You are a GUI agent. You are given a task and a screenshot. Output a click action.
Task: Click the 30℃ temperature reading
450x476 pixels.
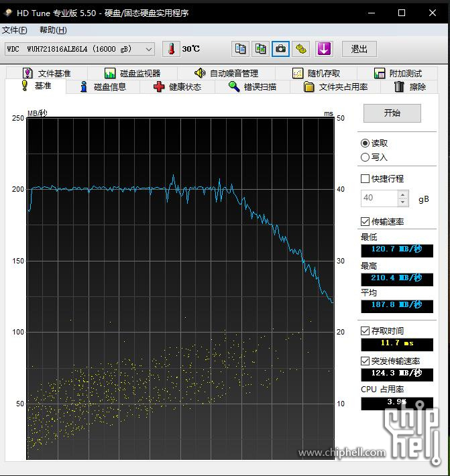(191, 49)
